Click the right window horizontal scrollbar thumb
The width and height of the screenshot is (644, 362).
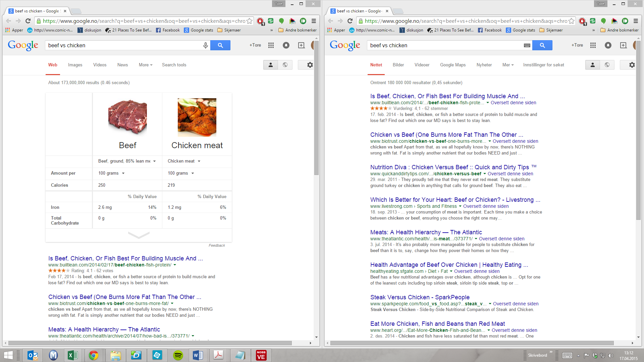point(472,343)
